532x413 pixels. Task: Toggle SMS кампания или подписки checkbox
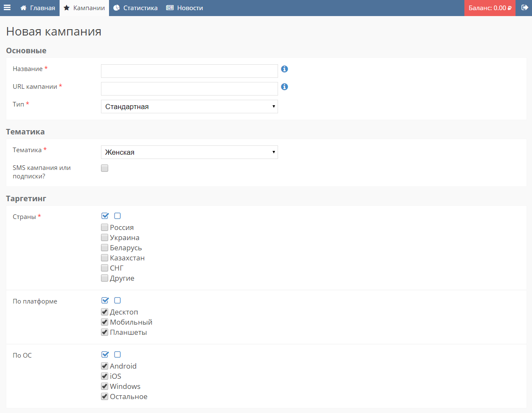point(105,168)
